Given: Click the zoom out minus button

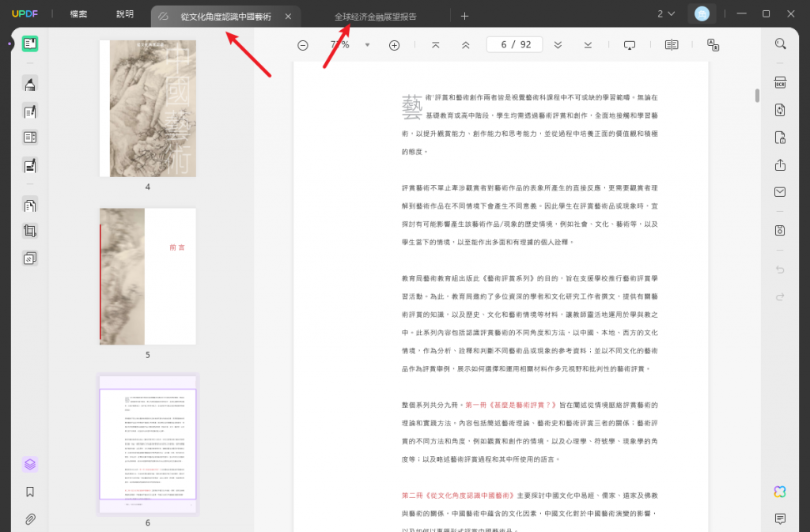Looking at the screenshot, I should point(303,45).
